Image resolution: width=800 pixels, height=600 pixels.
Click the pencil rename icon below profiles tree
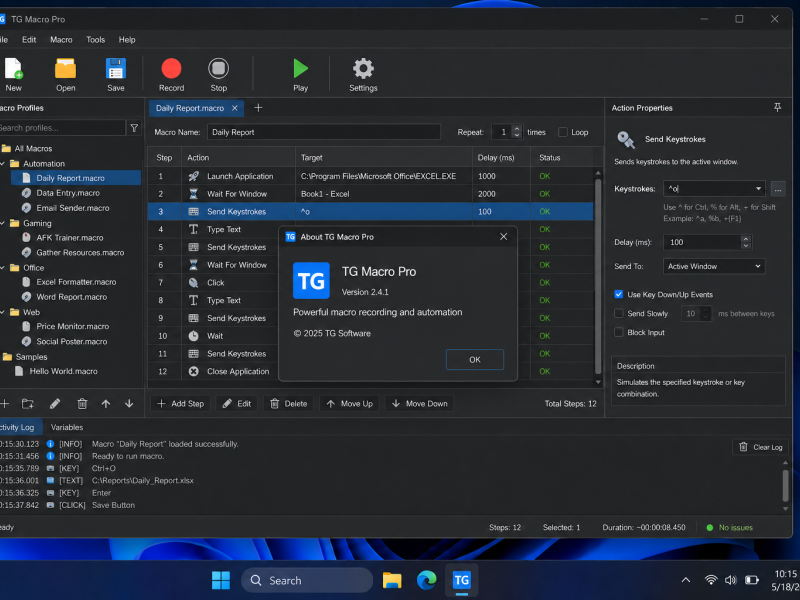pyautogui.click(x=55, y=404)
